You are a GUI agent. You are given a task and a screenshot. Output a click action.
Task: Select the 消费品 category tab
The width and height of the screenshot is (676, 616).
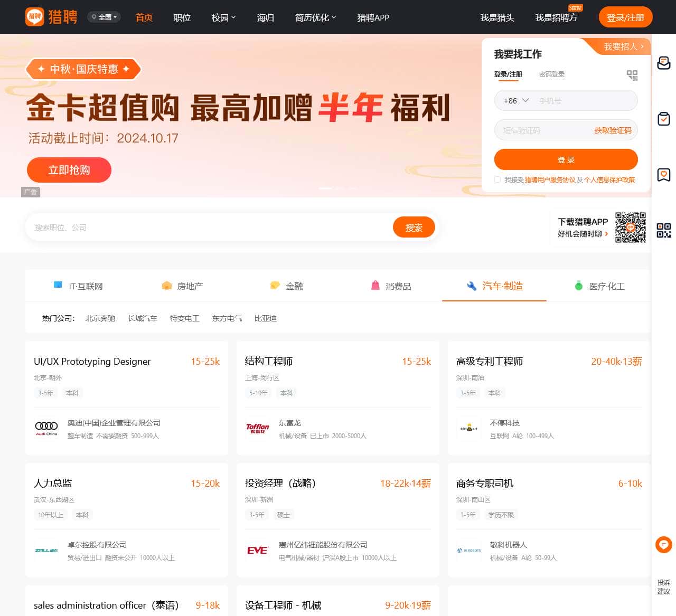point(391,286)
